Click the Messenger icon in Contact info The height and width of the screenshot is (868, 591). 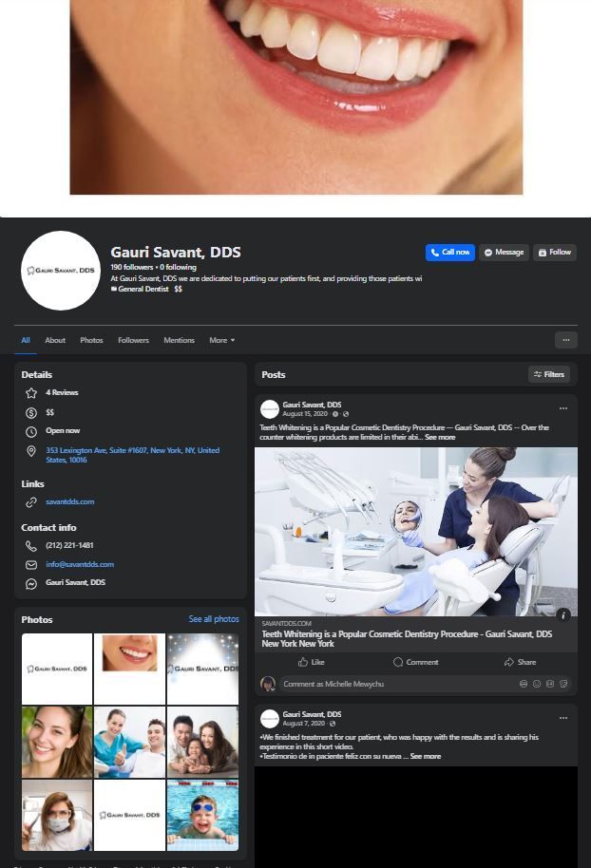click(31, 583)
